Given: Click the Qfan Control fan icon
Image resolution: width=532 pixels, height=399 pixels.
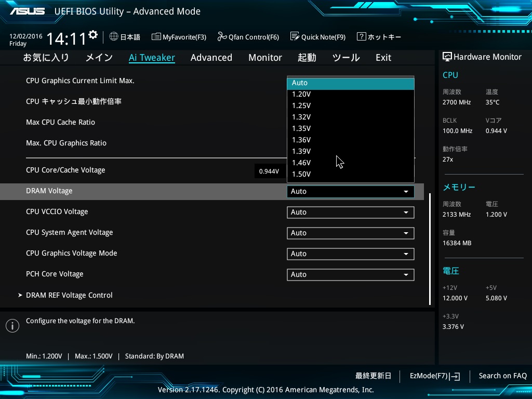Looking at the screenshot, I should coord(222,36).
